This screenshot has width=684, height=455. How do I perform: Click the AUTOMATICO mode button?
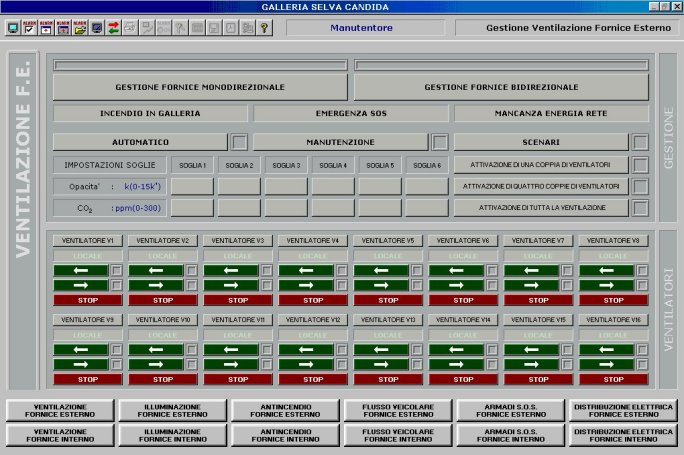coord(140,142)
